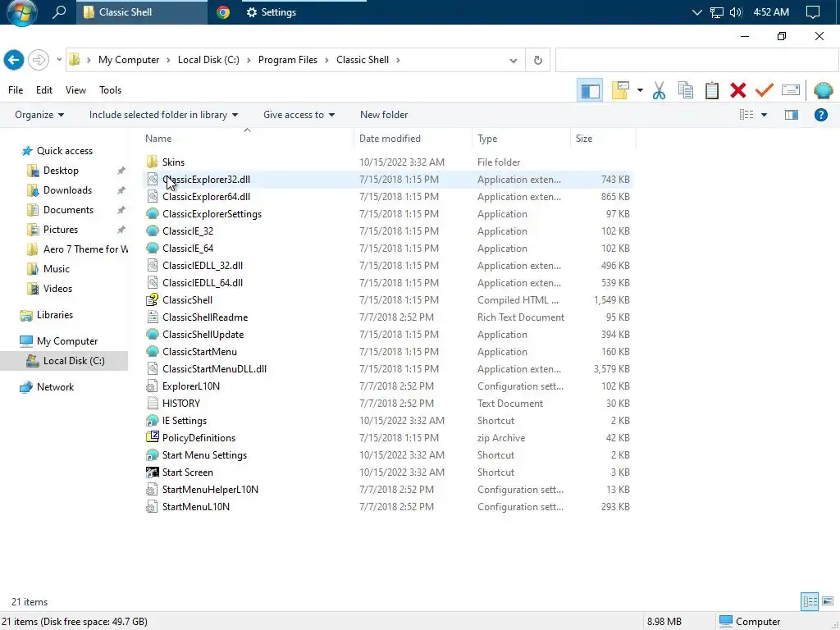Select the Skins folder
This screenshot has width=840, height=630.
(x=173, y=162)
